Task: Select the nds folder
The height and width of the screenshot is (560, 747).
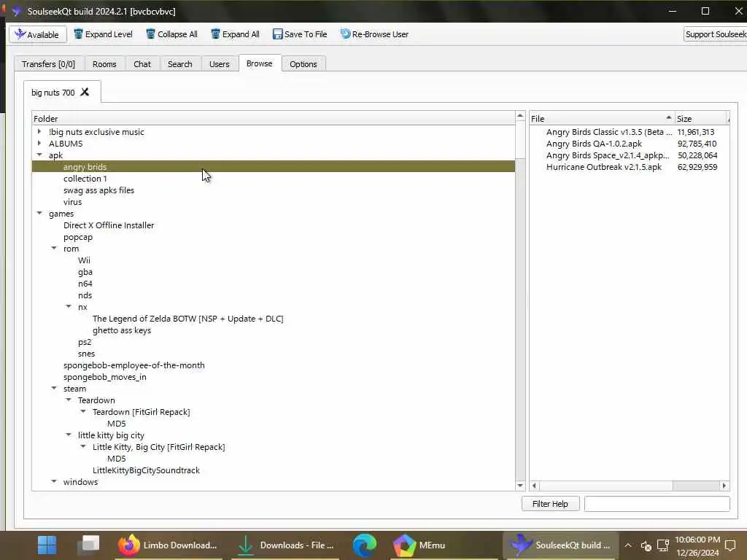Action: tap(85, 295)
